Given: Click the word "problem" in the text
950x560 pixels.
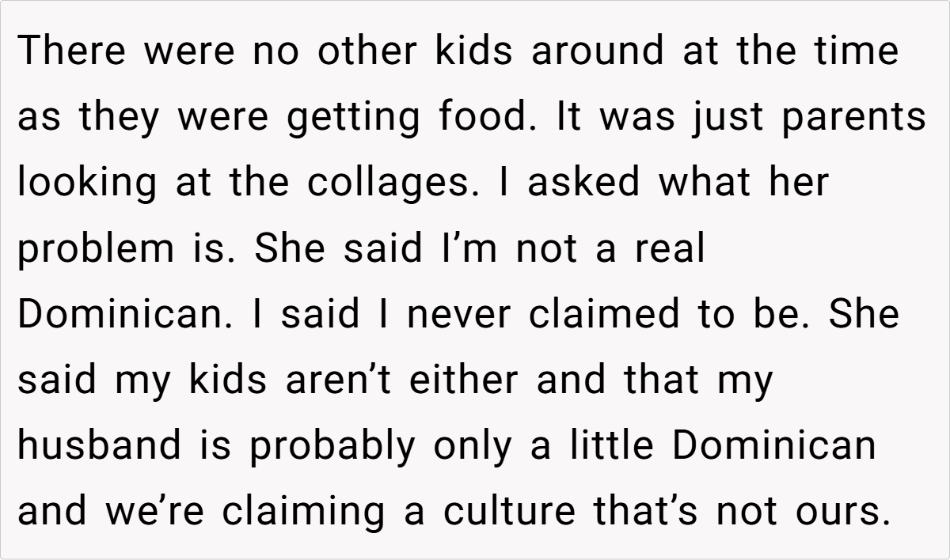Looking at the screenshot, I should (x=89, y=249).
